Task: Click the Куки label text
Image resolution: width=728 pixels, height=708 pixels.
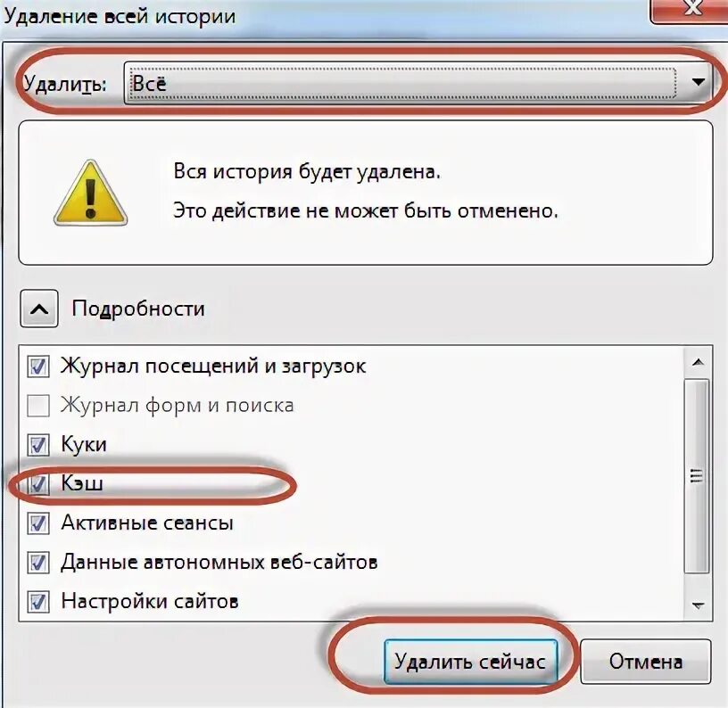Action: 84,444
